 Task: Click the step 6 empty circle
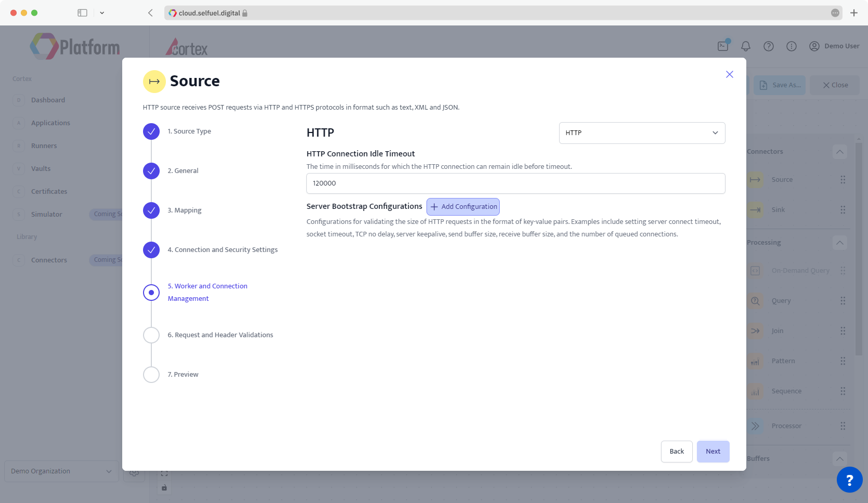(x=151, y=335)
